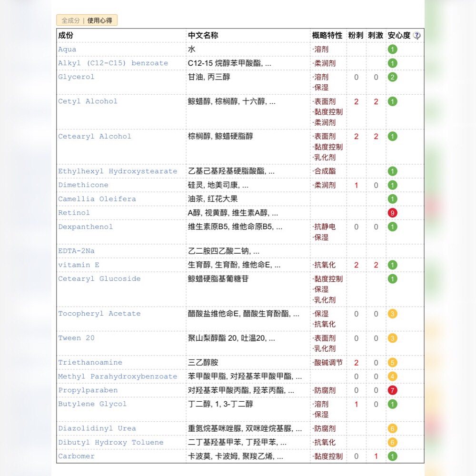Image resolution: width=476 pixels, height=476 pixels.
Task: Click the red irritation score 1 for Carbomer
Action: click(376, 456)
